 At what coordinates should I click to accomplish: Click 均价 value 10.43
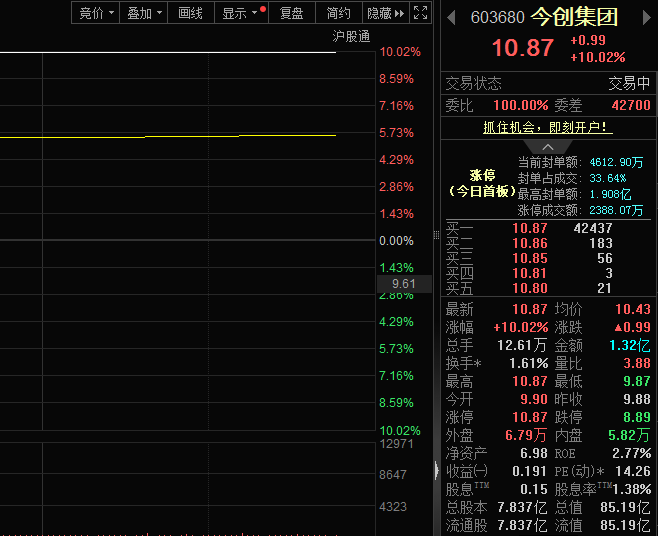pos(633,309)
